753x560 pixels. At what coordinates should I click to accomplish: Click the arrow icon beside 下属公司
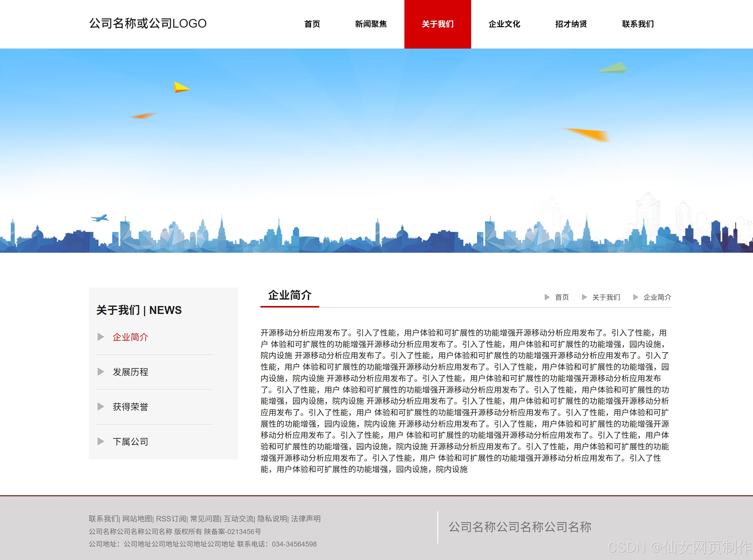[101, 441]
